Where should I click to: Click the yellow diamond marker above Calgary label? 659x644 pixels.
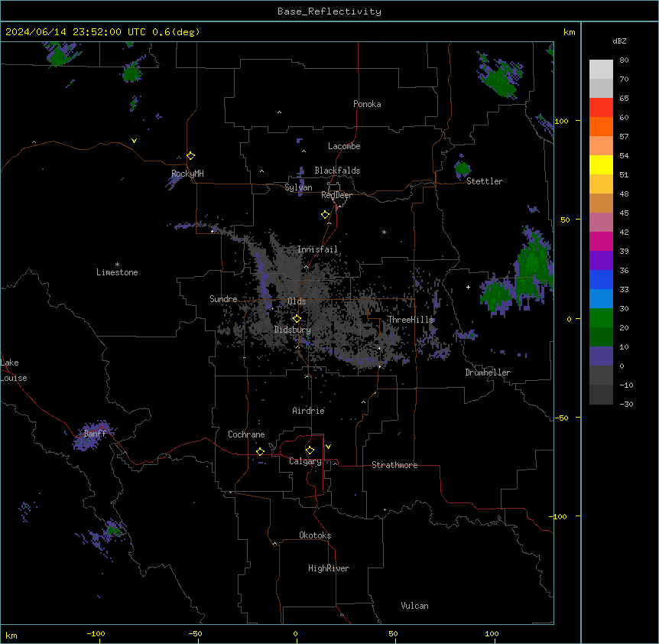310,450
